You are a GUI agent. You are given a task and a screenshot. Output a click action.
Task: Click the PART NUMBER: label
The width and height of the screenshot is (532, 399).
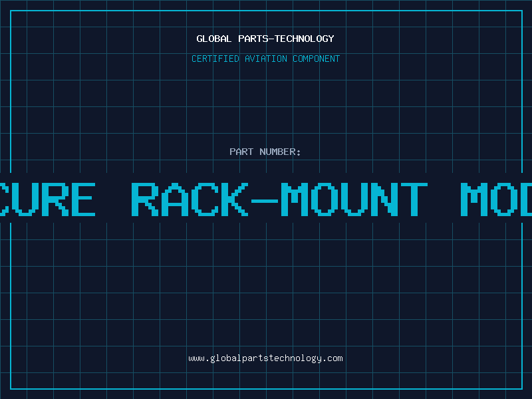click(265, 152)
